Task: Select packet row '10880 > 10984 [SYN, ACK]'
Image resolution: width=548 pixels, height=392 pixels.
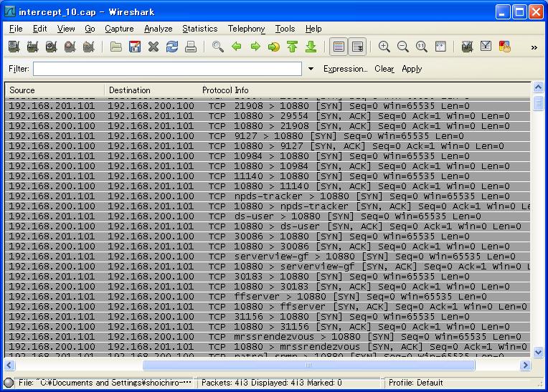Action: click(268, 166)
